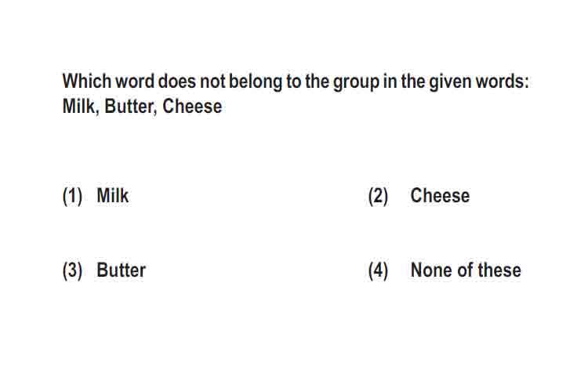Click the (1) option number
Screen dimensions: 588x392
point(72,196)
